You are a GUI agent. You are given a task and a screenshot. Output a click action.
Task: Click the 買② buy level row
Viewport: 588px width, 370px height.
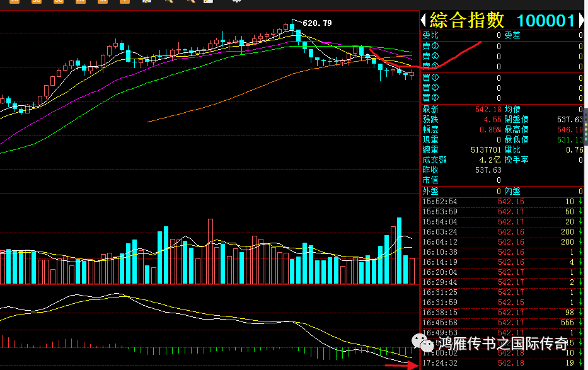[x=502, y=88]
